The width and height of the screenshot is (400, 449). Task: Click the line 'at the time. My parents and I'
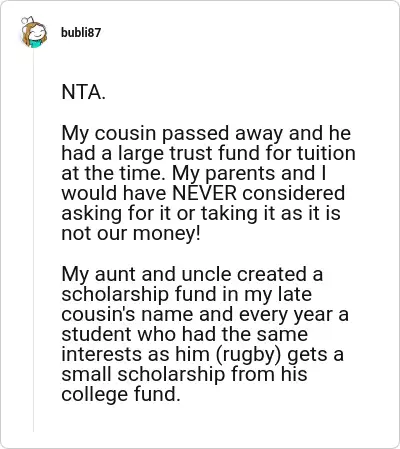point(194,173)
